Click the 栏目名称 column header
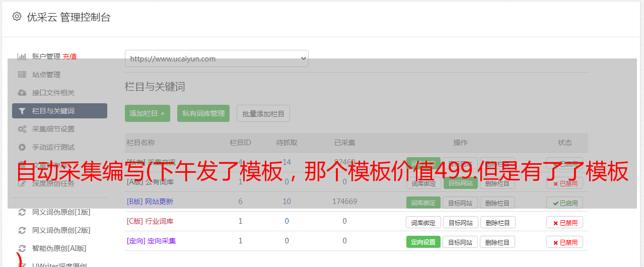Viewport: 644px width, 267px height. coord(140,143)
